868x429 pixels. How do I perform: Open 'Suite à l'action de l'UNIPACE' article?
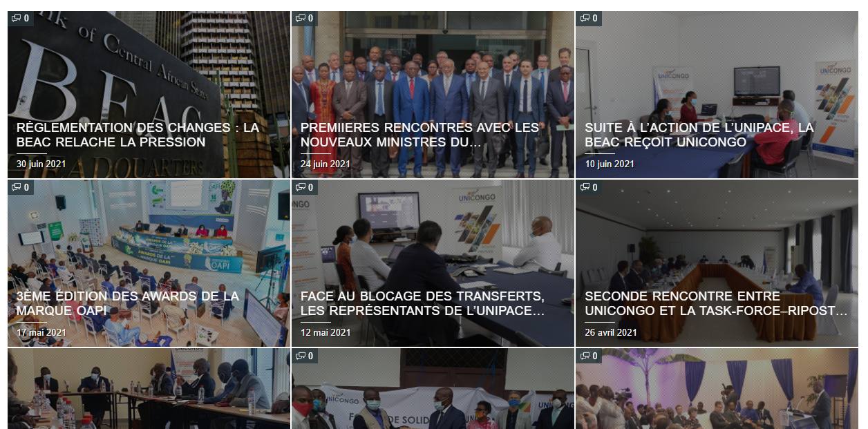[699, 135]
